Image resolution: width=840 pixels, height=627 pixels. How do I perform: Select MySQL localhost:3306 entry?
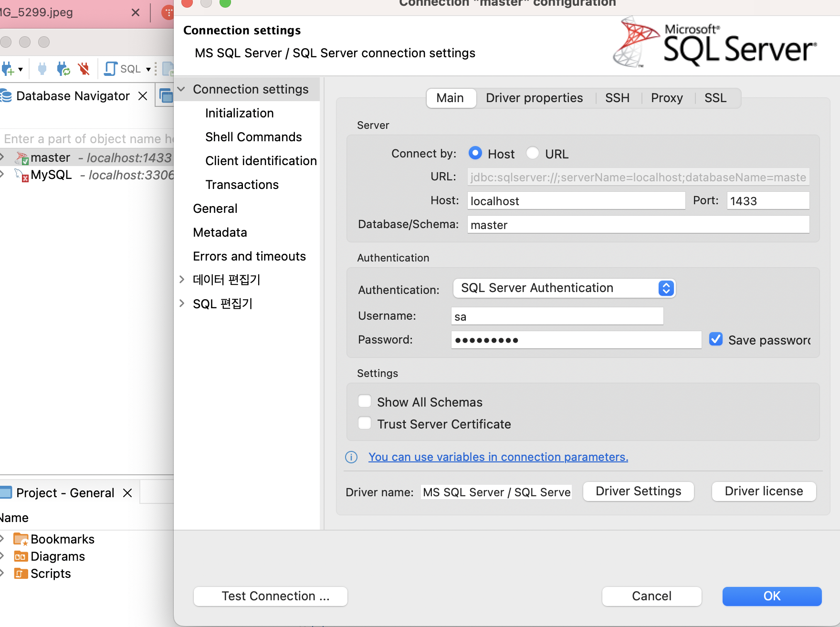click(87, 175)
